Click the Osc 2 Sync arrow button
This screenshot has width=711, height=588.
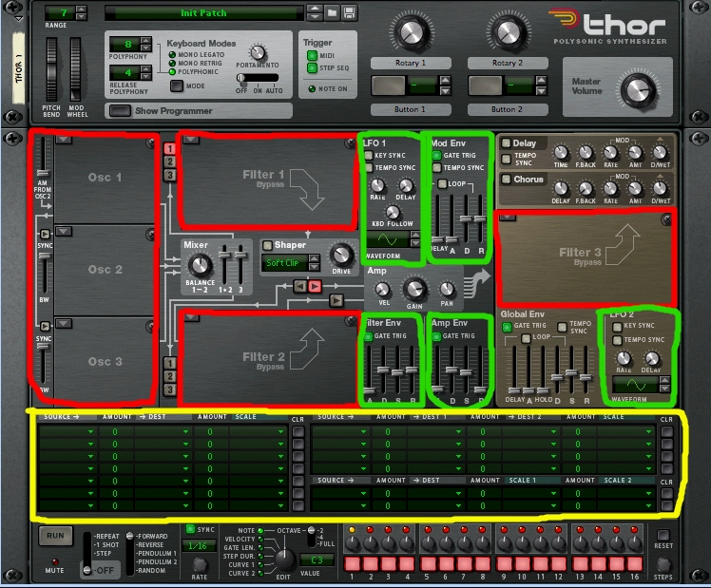click(45, 234)
